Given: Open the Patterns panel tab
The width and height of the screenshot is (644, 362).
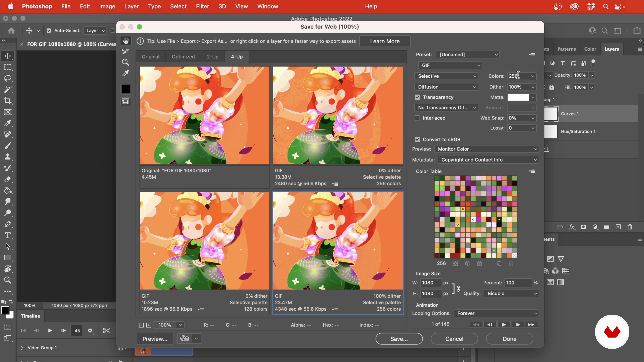Looking at the screenshot, I should click(x=567, y=49).
